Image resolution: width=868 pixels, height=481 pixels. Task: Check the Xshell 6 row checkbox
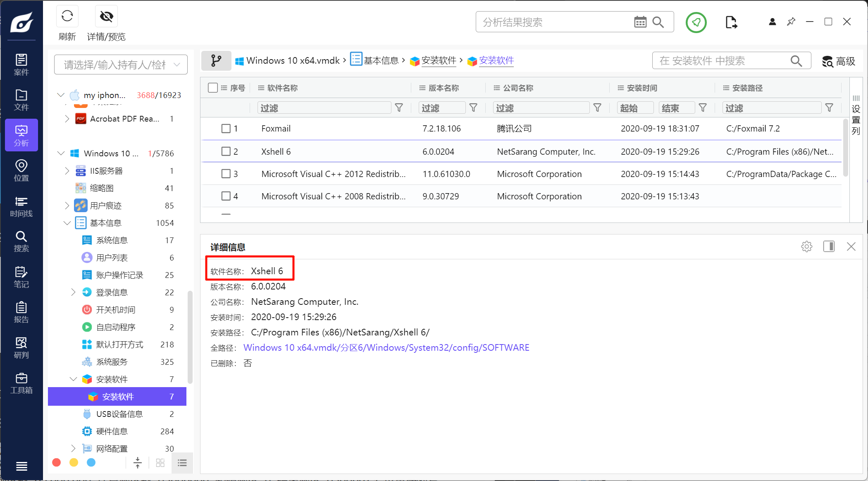pyautogui.click(x=226, y=151)
